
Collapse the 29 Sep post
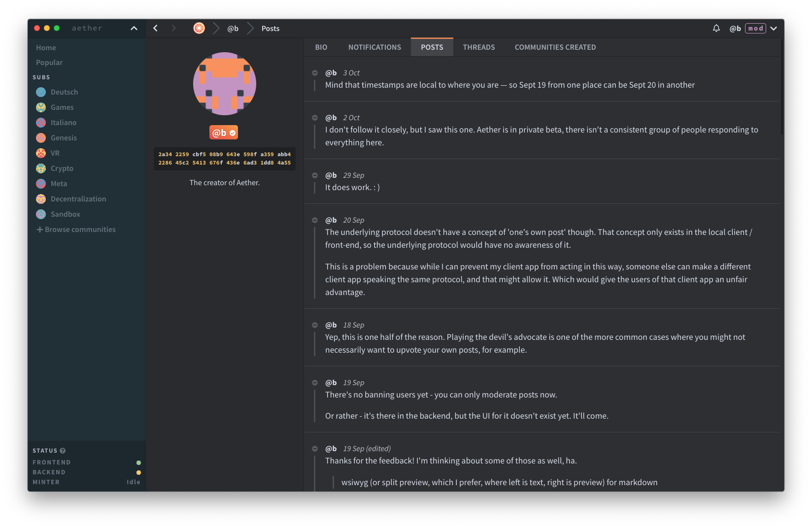point(315,175)
